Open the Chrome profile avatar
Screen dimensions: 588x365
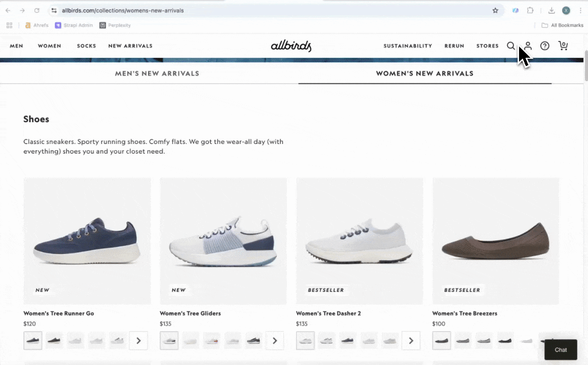[566, 11]
